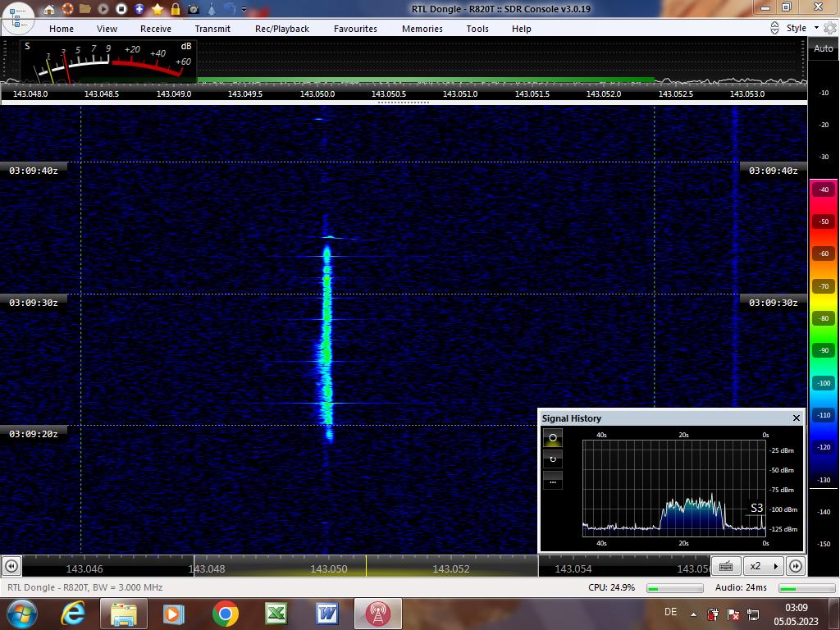Viewport: 840px width, 630px height.
Task: Click 143.046 on the bottom band navigator
Action: [84, 569]
